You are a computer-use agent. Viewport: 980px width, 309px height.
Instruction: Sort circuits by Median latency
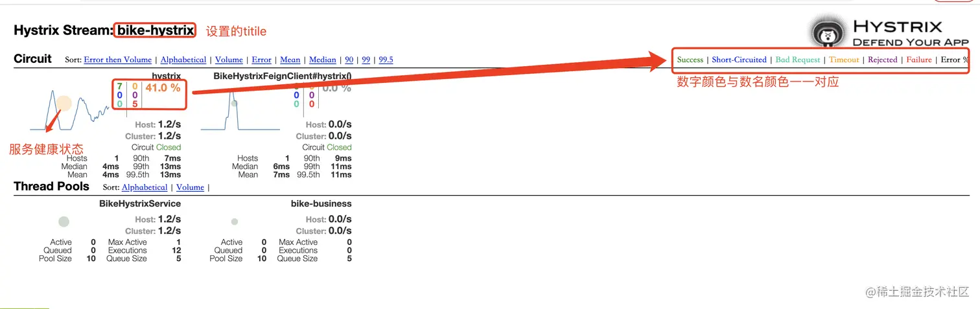323,60
